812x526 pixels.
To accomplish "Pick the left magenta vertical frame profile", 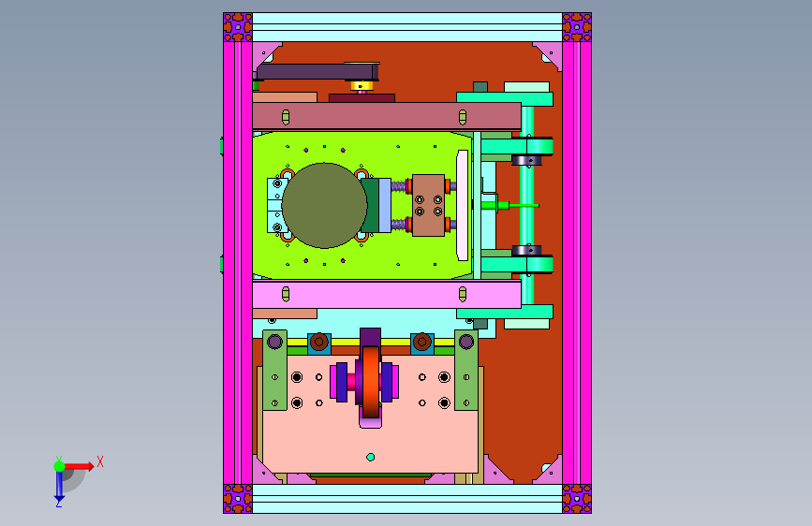I will (238, 263).
